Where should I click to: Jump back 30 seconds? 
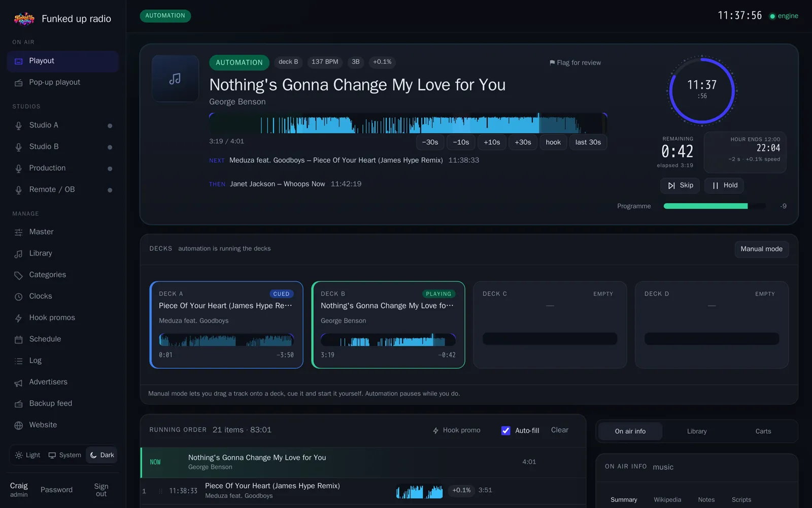coord(430,142)
